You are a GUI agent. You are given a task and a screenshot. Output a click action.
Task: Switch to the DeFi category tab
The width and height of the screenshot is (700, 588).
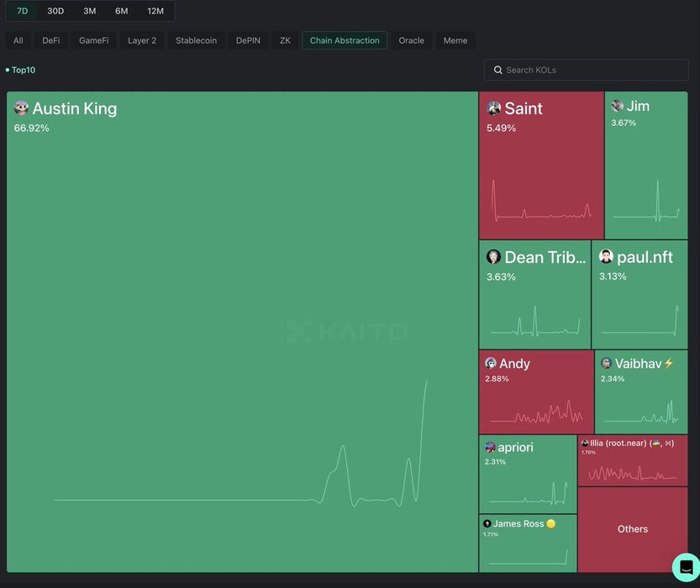point(51,40)
